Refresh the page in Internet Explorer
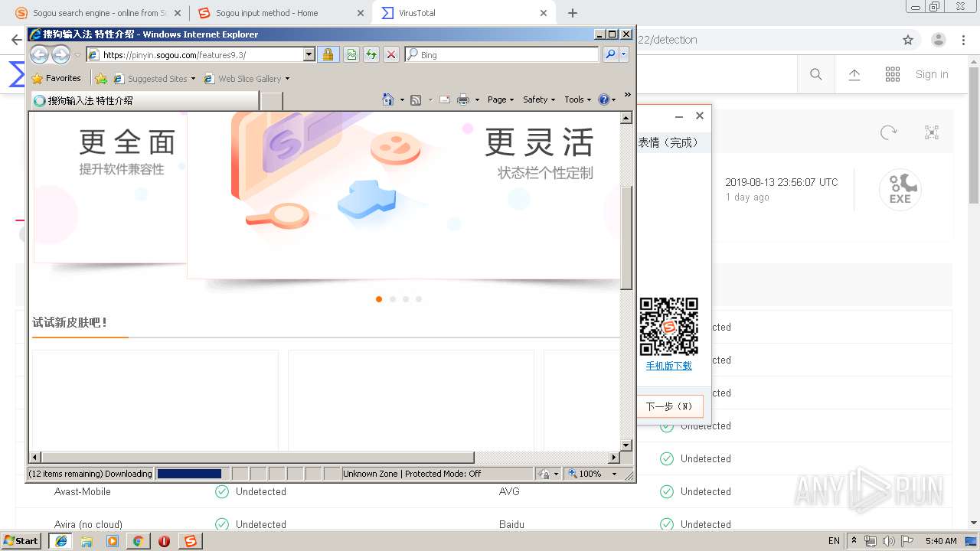 point(371,54)
